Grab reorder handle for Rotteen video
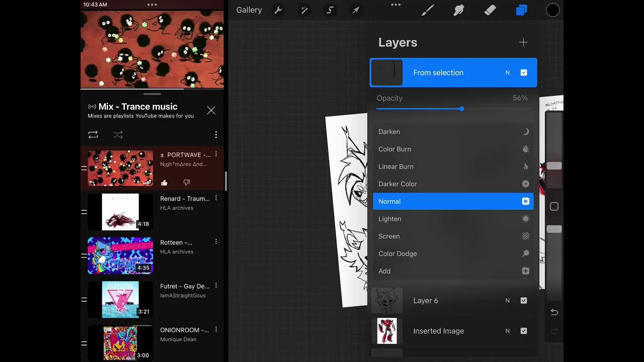This screenshot has height=362, width=644. coord(84,255)
